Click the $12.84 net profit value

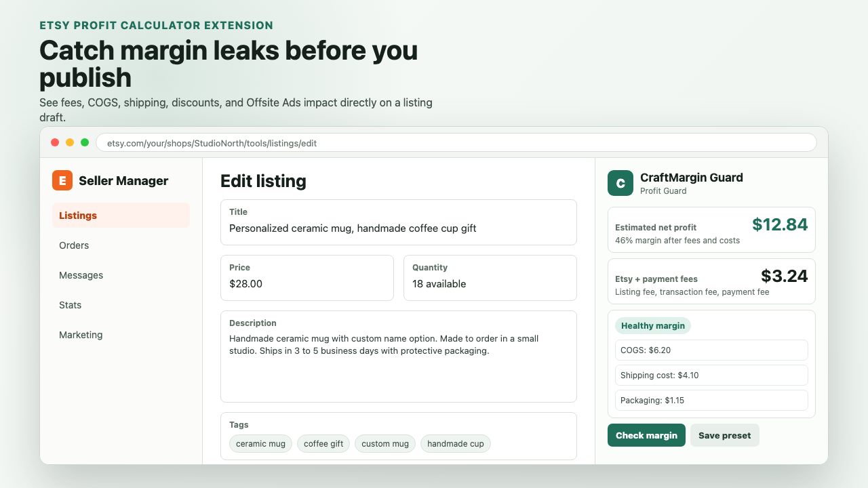click(x=780, y=224)
